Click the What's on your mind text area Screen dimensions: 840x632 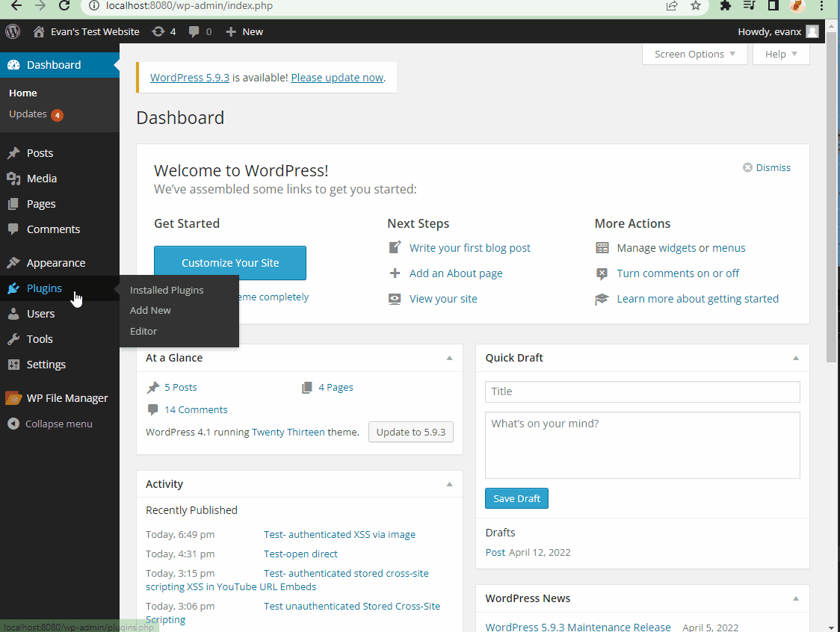point(642,445)
